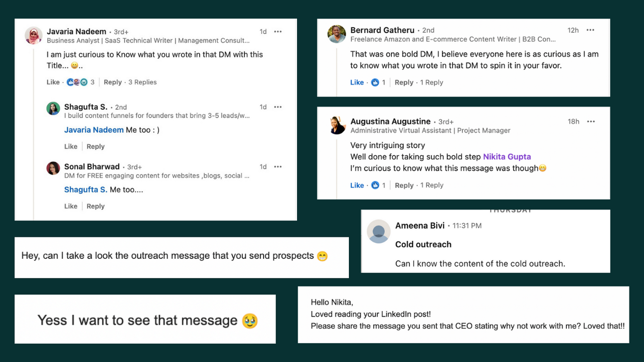Like Javaria Nadeem's comment
Viewport: 644px width, 362px height.
[53, 82]
